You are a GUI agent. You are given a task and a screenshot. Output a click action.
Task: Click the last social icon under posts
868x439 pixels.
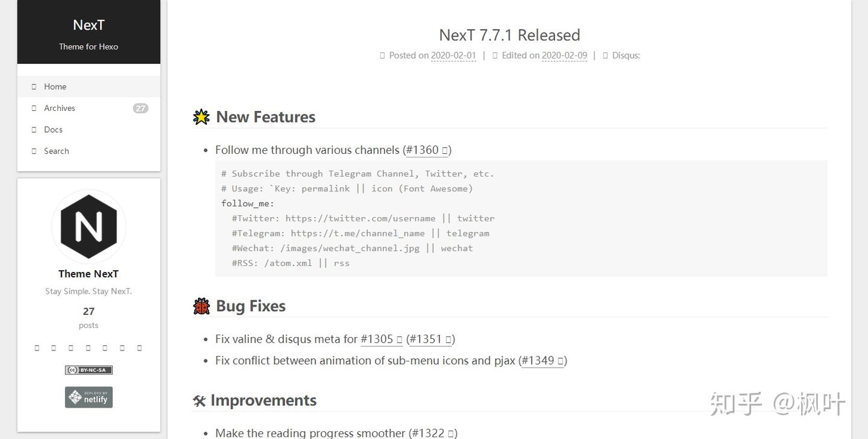pos(139,348)
